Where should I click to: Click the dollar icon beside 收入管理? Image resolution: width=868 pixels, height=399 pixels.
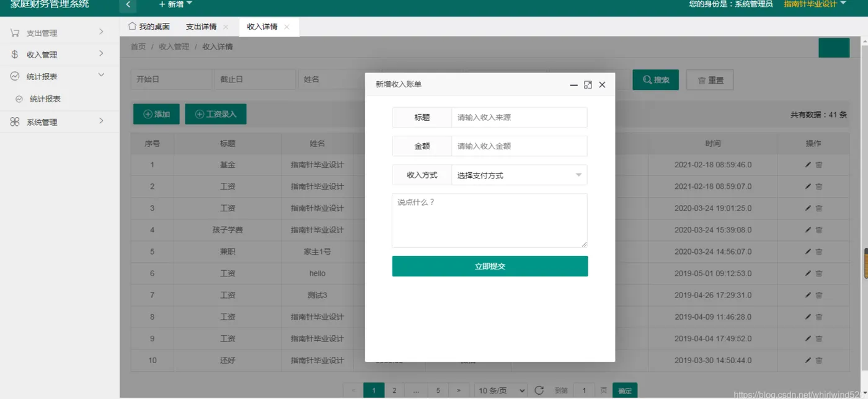[15, 55]
